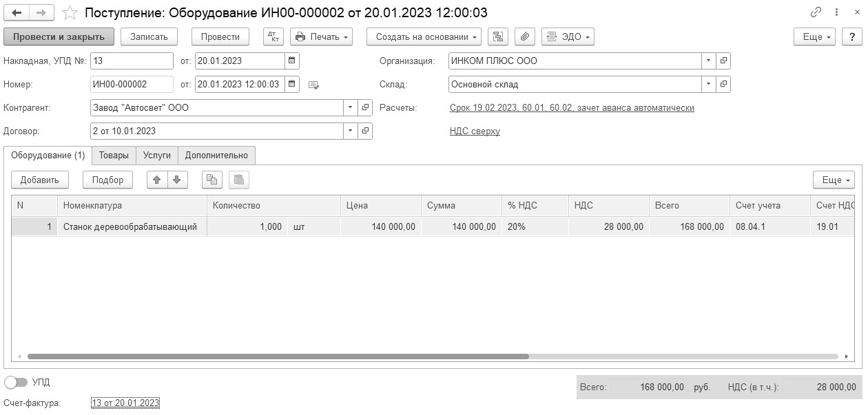Select price cell 140 000,00 in Цена
868x415 pixels.
[x=381, y=226]
